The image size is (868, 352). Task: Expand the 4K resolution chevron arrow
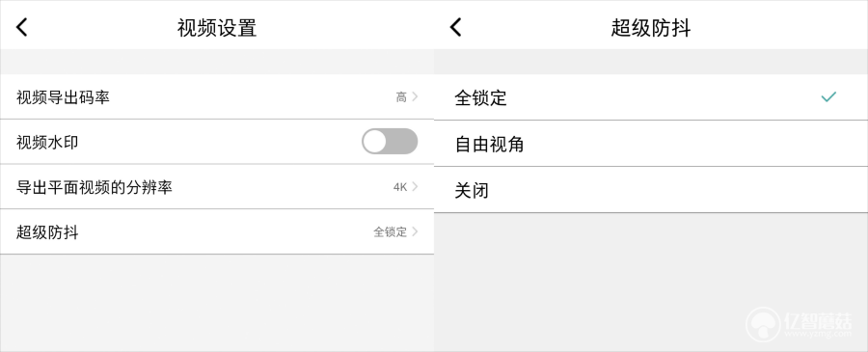pos(415,186)
